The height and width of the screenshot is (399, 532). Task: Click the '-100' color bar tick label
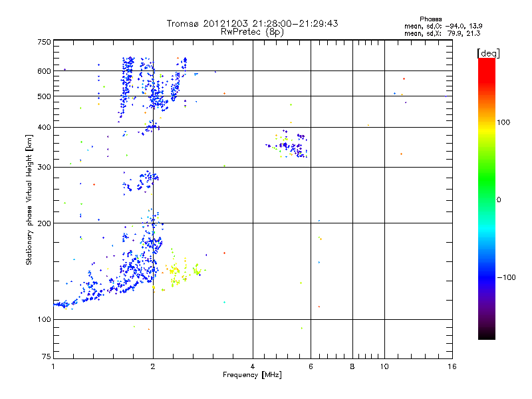(x=506, y=277)
